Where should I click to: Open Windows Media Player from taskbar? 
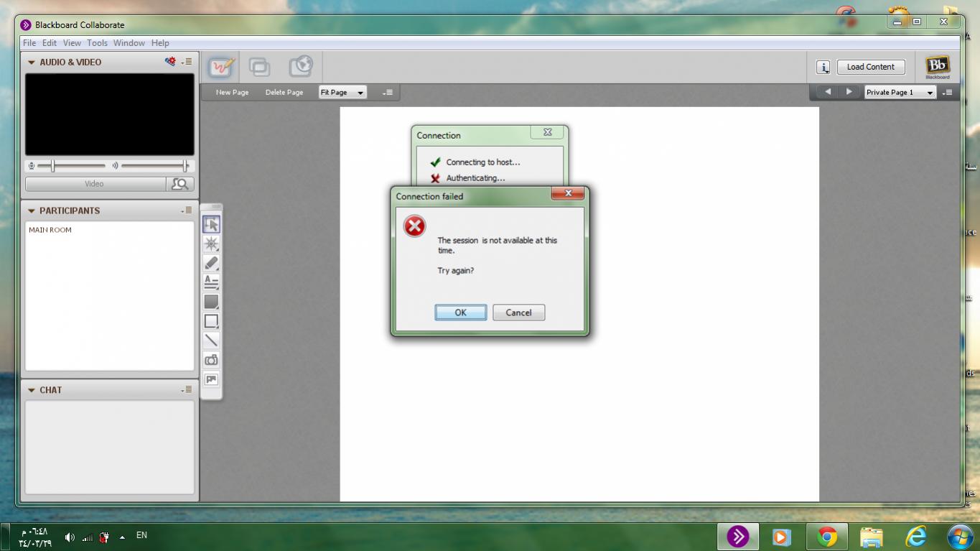782,537
